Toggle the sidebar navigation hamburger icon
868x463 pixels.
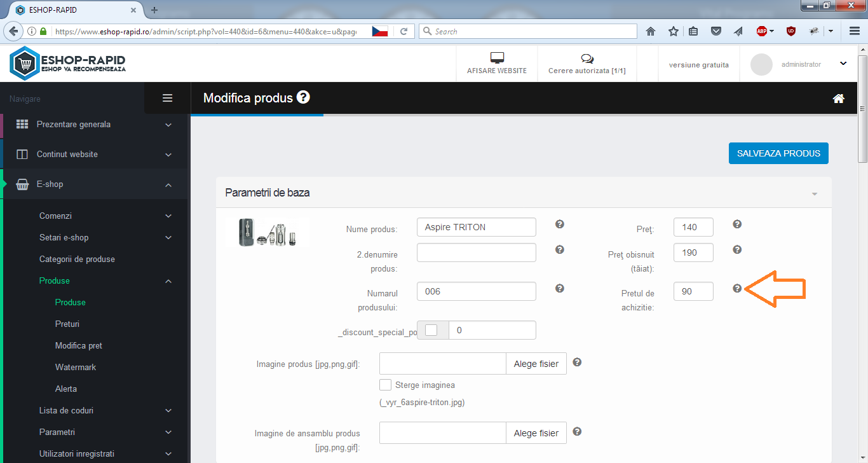click(x=168, y=98)
